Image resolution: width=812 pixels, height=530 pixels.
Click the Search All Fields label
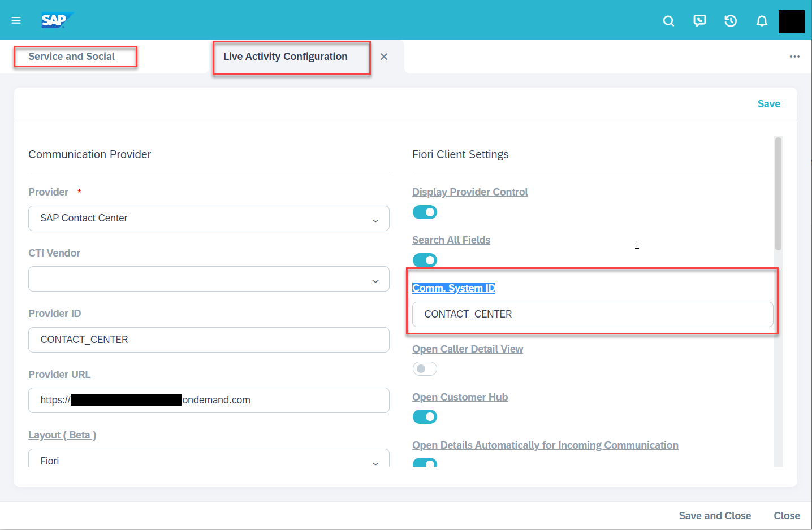coord(451,240)
